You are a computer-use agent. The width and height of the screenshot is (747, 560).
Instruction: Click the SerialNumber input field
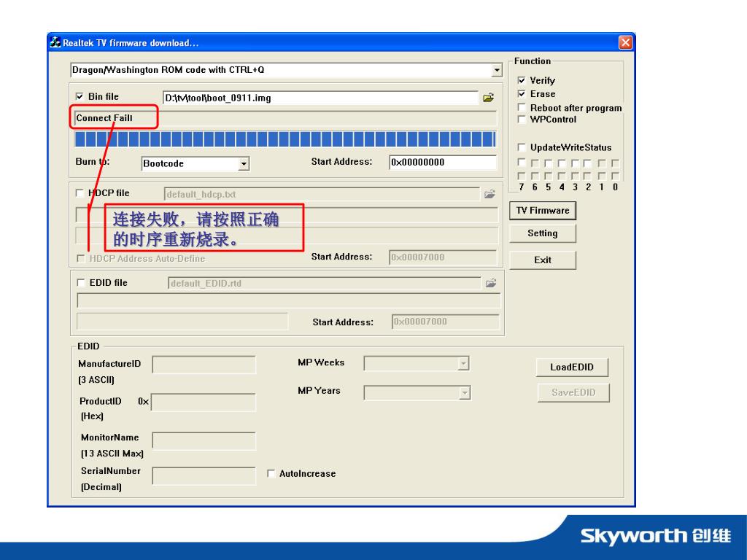[x=204, y=475]
